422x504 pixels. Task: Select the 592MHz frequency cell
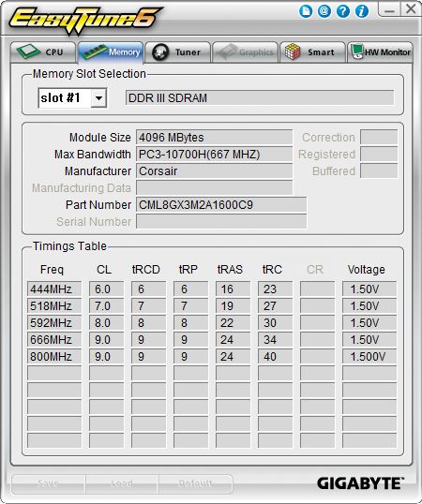[x=54, y=322]
